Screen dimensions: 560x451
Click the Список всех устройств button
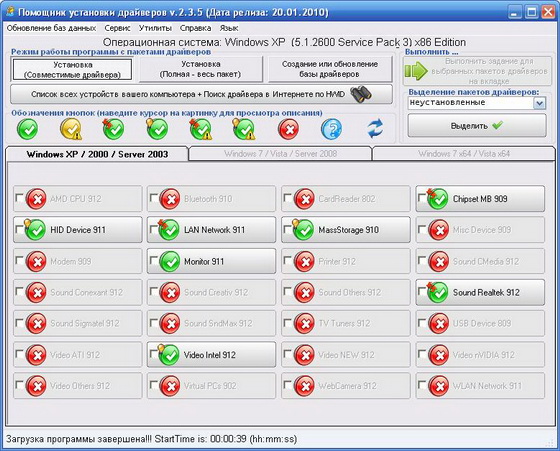point(201,94)
